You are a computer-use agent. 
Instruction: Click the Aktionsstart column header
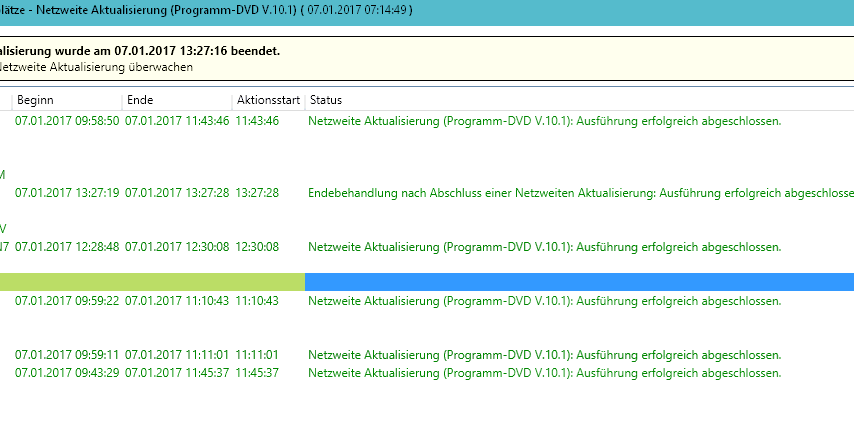tap(266, 100)
